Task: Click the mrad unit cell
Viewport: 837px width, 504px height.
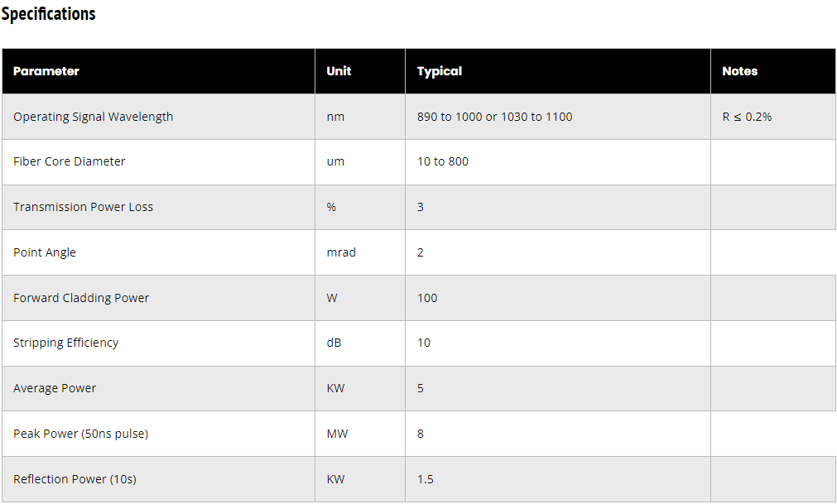Action: pyautogui.click(x=341, y=252)
